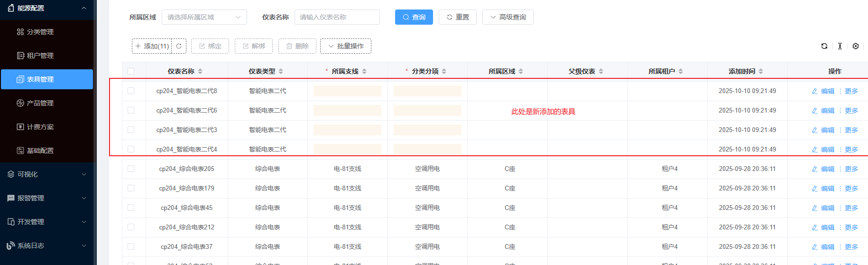Select the header select-all checkbox
Screen dimensions: 868x265
point(131,71)
